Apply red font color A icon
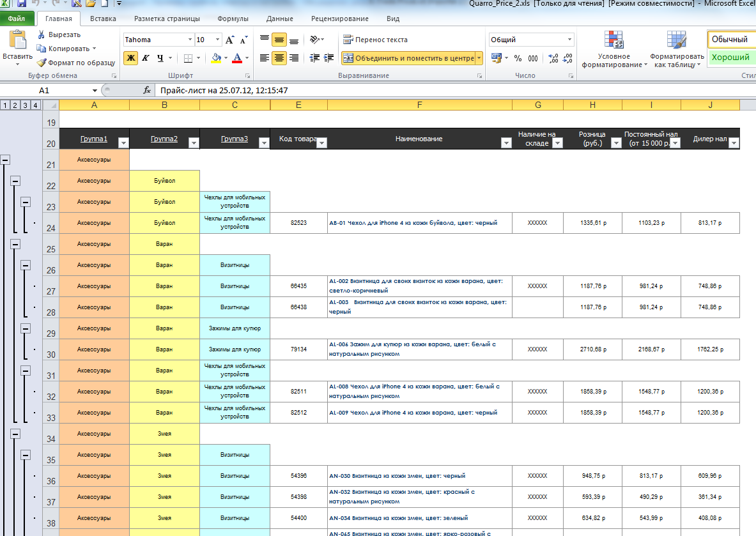Screen dimensions: 756x536 [x=237, y=58]
